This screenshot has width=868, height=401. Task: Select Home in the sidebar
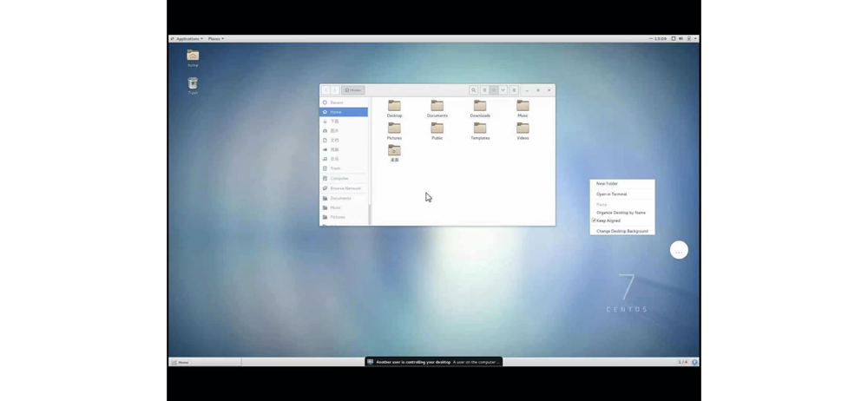pos(344,112)
